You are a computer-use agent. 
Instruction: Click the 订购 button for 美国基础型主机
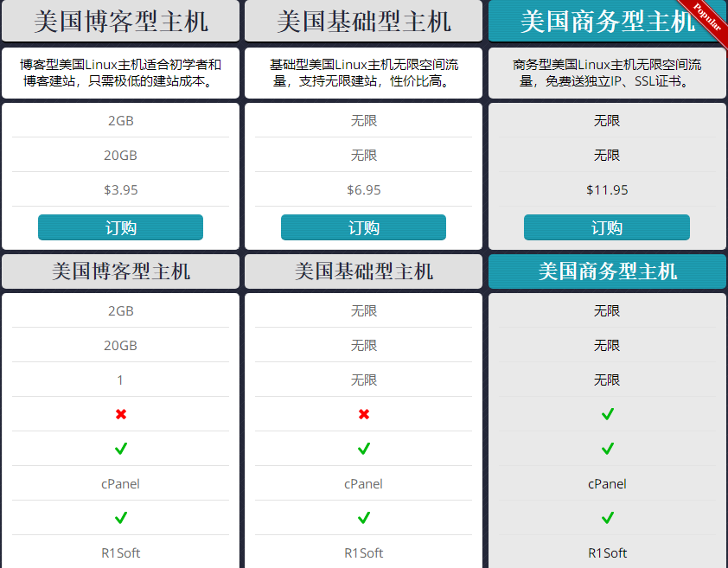point(364,227)
